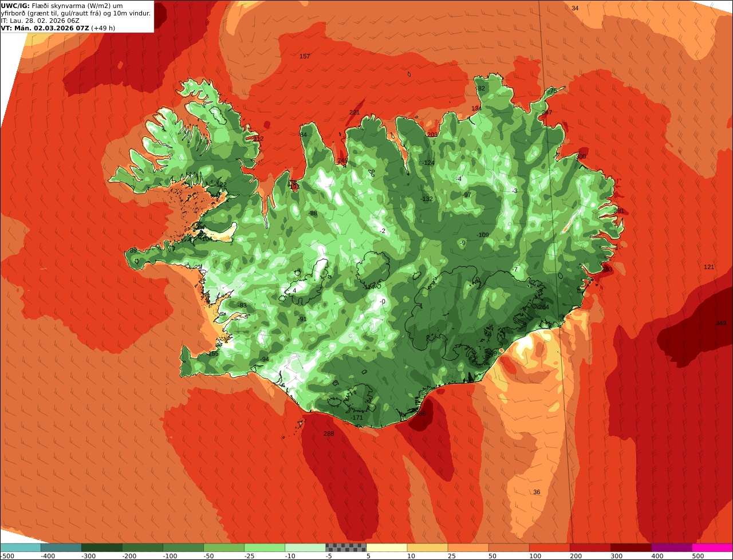Click the '-25' legend label

[x=250, y=556]
